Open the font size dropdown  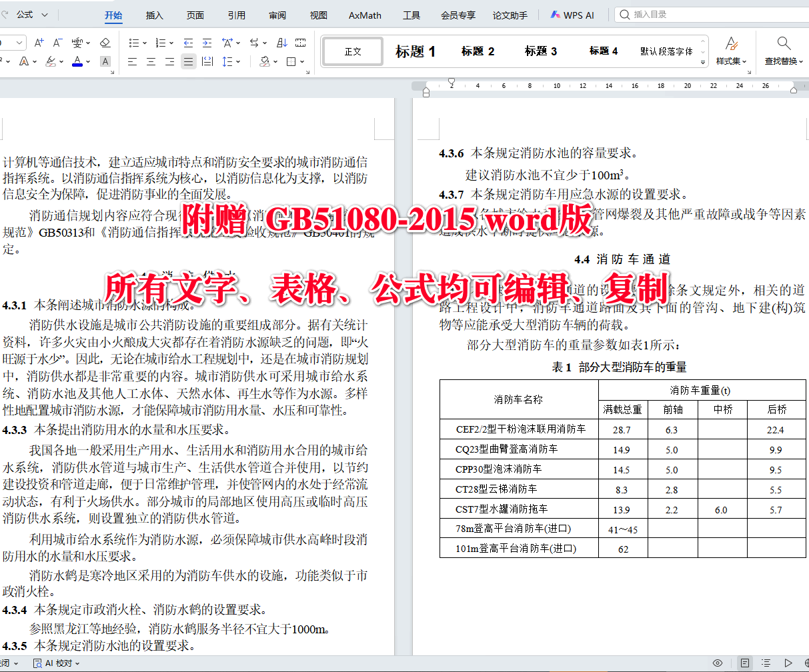[21, 43]
